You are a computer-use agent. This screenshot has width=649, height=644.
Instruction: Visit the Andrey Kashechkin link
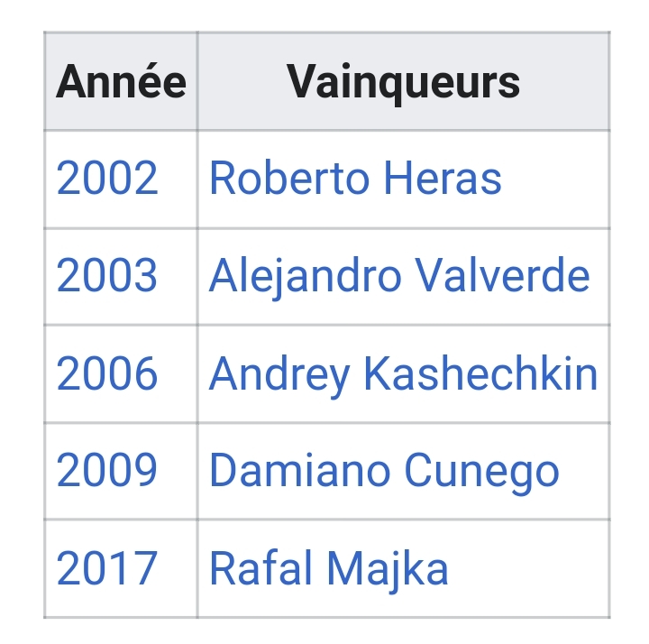coord(403,373)
